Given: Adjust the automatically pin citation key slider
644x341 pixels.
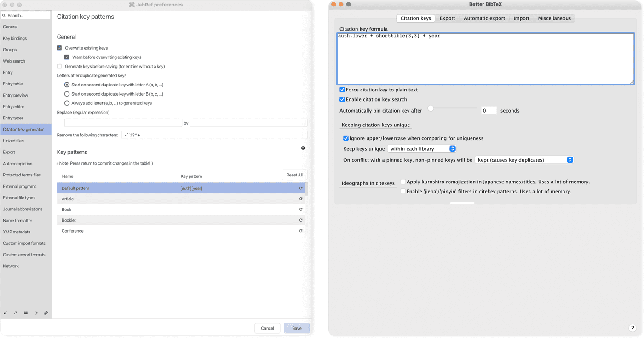Looking at the screenshot, I should tap(431, 108).
